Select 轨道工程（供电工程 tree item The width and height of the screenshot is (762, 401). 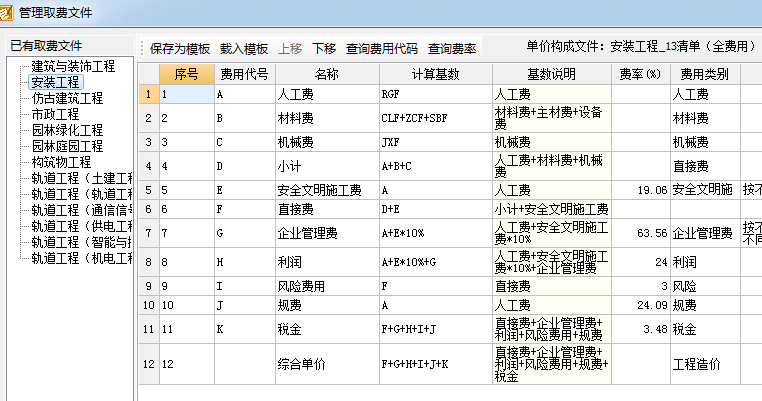[82, 227]
